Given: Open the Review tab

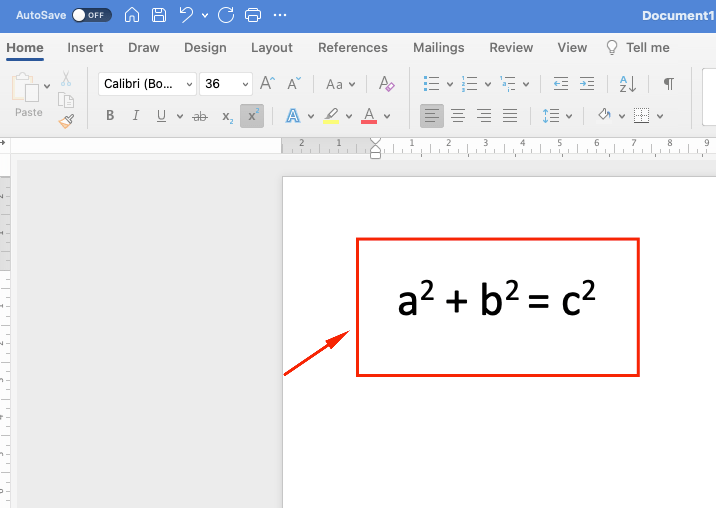Looking at the screenshot, I should [511, 48].
